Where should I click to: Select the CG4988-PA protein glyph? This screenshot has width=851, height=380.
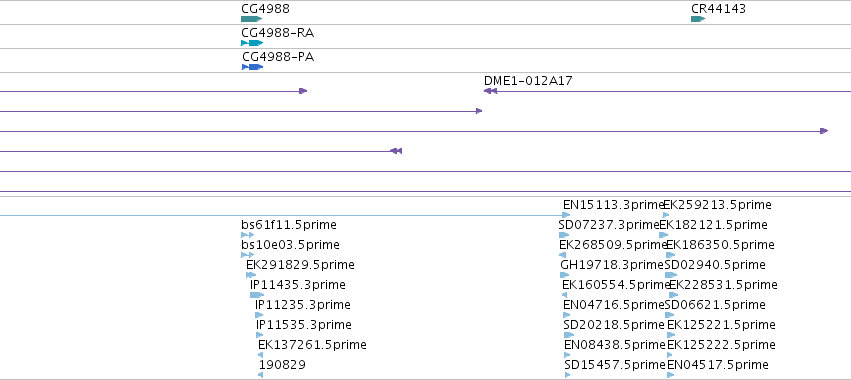click(252, 67)
